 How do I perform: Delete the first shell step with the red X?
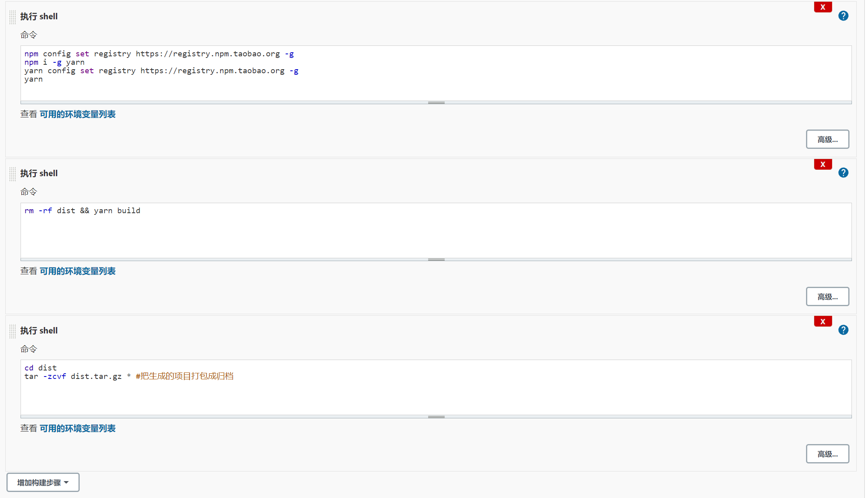[x=823, y=7]
